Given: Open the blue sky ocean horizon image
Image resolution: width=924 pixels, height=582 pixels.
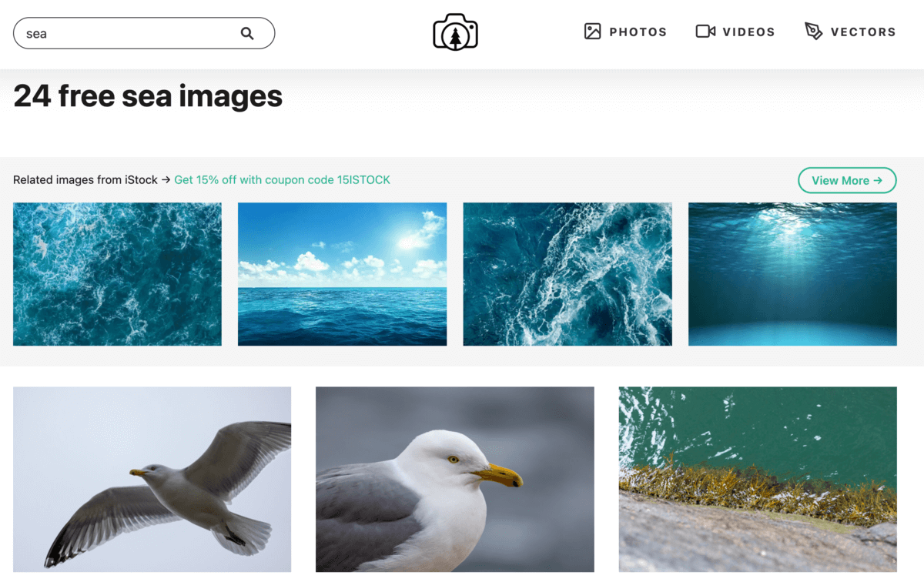Looking at the screenshot, I should click(342, 274).
